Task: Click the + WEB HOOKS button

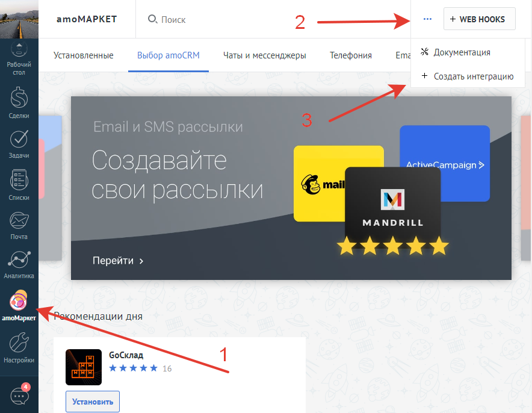Action: (x=480, y=19)
